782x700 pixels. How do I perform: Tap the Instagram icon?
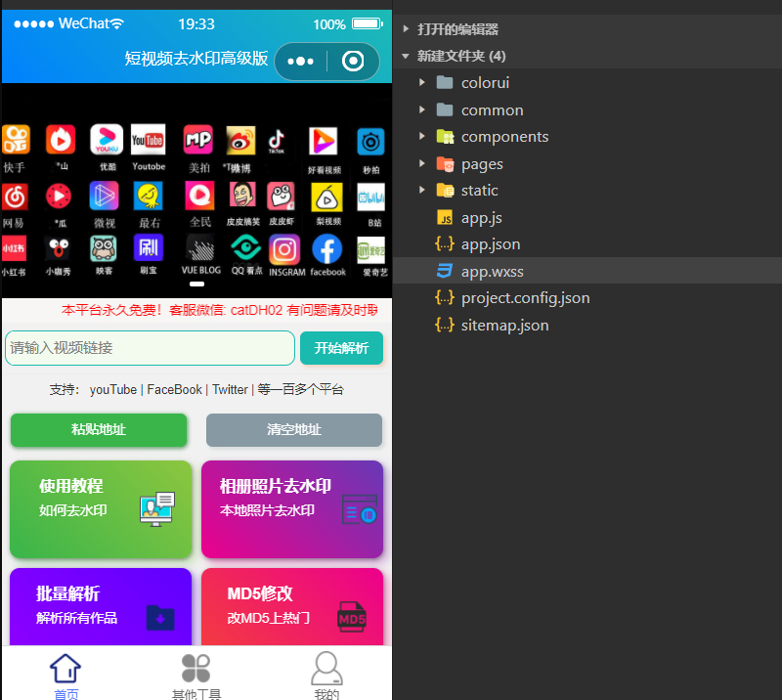[284, 250]
